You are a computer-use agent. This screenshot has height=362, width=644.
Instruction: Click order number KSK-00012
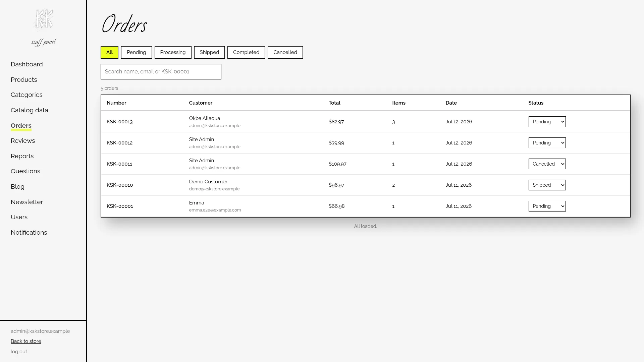click(119, 143)
